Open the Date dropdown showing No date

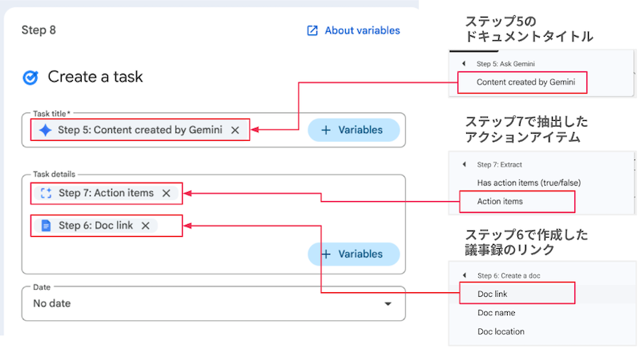click(214, 303)
